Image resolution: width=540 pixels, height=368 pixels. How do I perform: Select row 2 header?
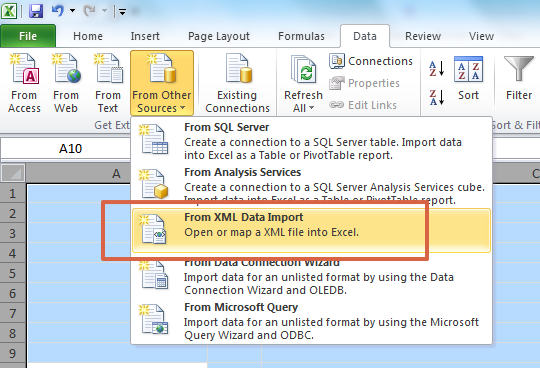[x=13, y=213]
